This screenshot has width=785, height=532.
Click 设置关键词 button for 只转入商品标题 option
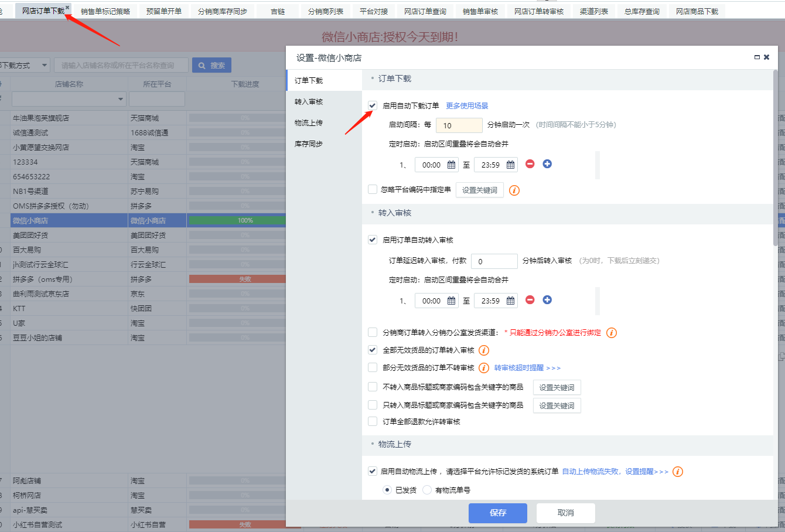(557, 405)
